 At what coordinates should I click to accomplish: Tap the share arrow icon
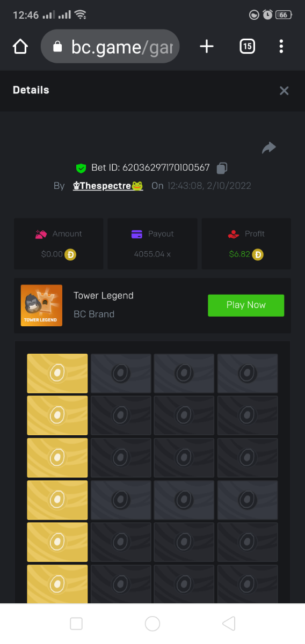coord(269,148)
